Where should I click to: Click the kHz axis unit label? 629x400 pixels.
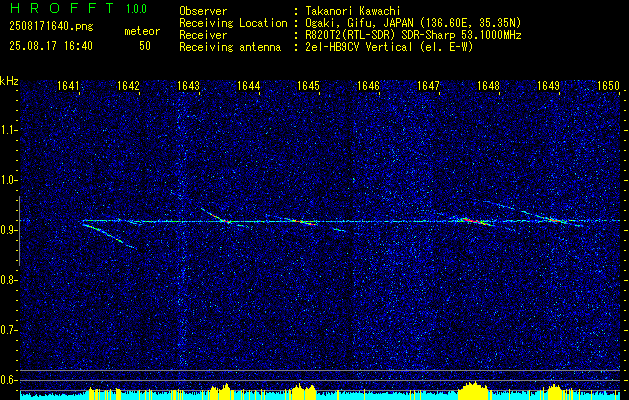[9, 81]
